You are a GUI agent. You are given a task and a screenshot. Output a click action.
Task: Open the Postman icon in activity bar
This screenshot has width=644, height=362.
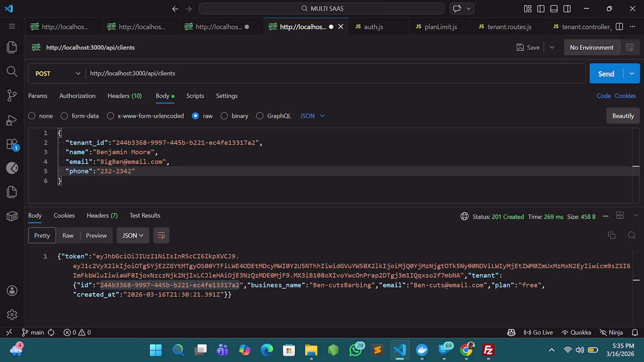point(12,168)
